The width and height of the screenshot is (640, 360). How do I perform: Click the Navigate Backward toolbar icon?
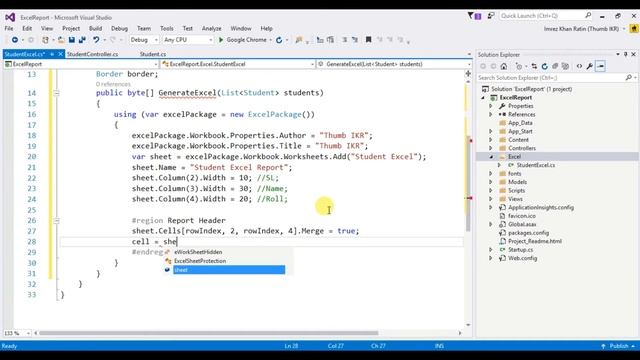pos(15,40)
